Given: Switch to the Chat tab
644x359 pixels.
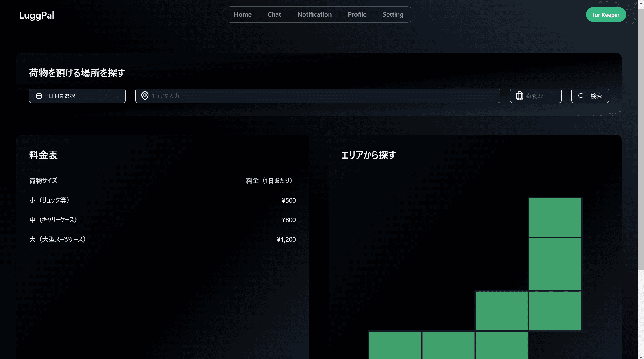Looking at the screenshot, I should click(274, 14).
